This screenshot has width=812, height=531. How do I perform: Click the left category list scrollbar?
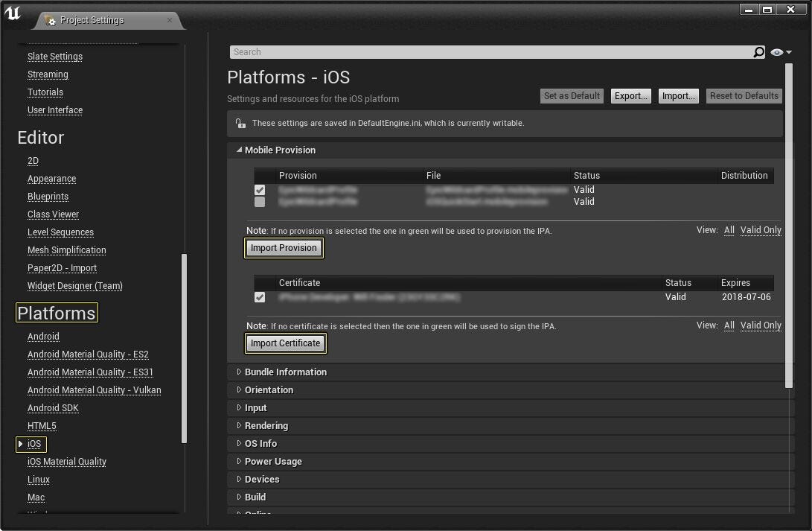coord(184,348)
